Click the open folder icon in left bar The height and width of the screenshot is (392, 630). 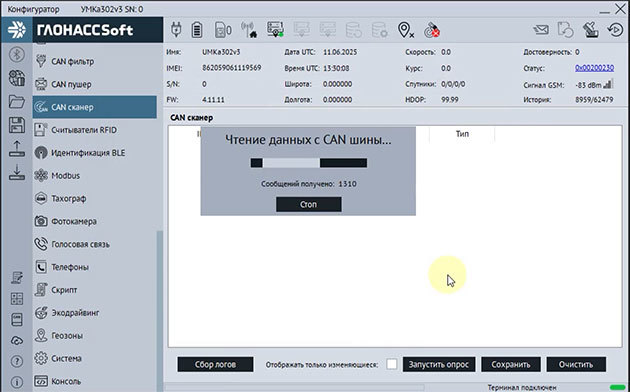(x=17, y=102)
